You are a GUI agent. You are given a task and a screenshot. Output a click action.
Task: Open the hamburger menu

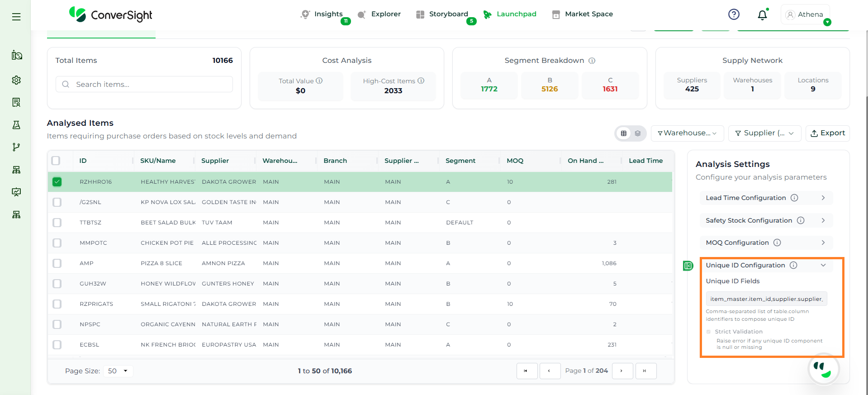(x=16, y=17)
